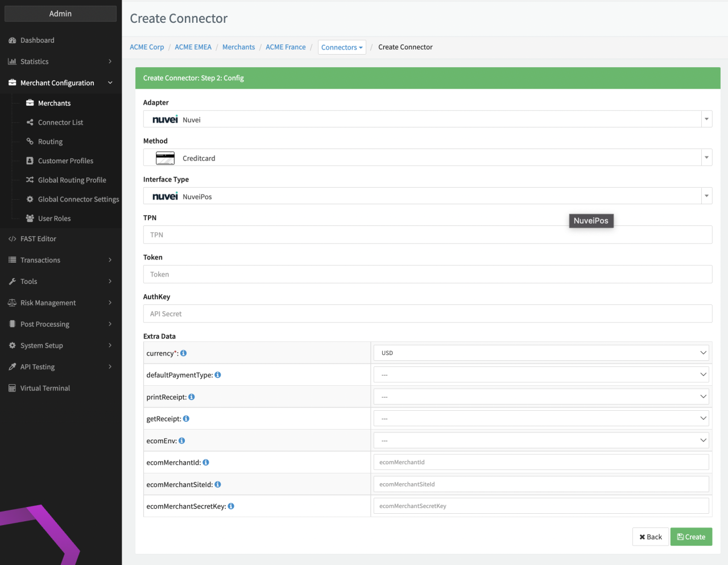Click info icon next to ecomEnv
The image size is (728, 565).
tap(182, 441)
